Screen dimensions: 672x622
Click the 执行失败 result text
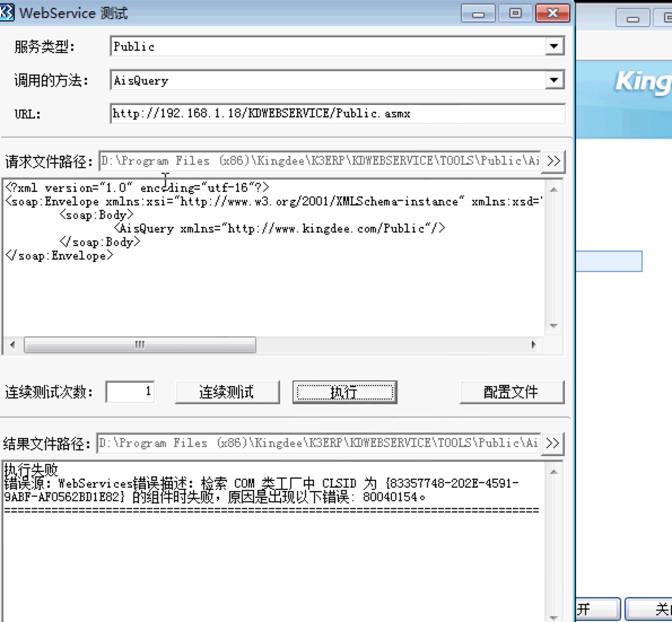(x=31, y=470)
